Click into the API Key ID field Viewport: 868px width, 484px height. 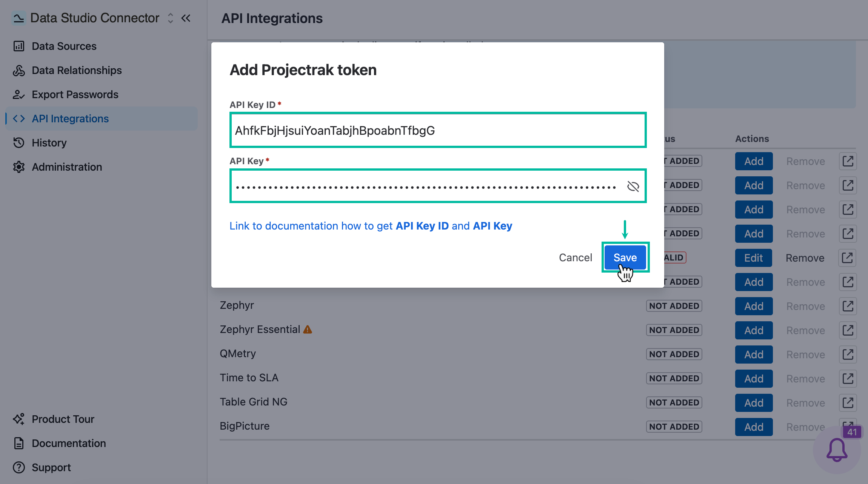pyautogui.click(x=438, y=130)
